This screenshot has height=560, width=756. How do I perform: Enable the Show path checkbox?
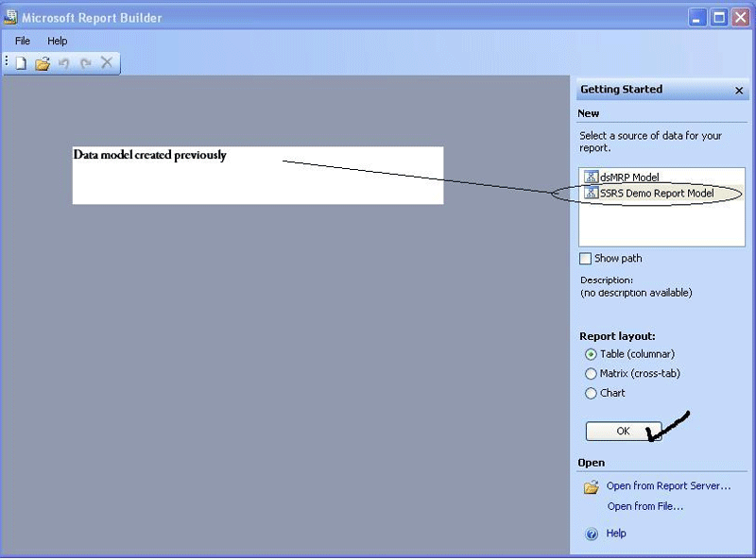[x=585, y=259]
